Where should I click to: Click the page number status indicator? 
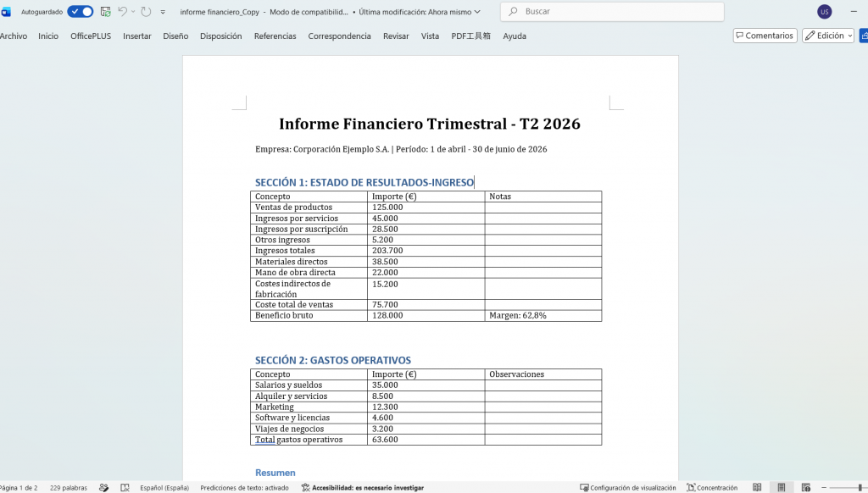pyautogui.click(x=19, y=488)
